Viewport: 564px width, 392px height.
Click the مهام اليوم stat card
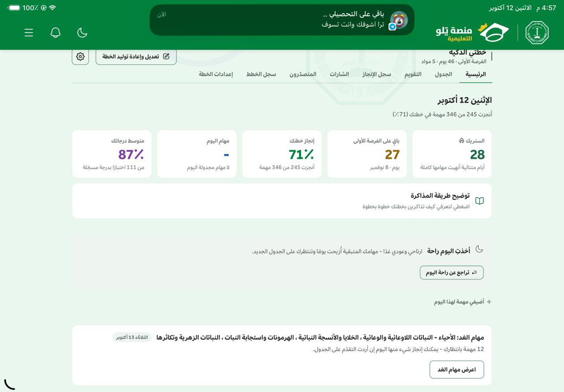point(197,154)
